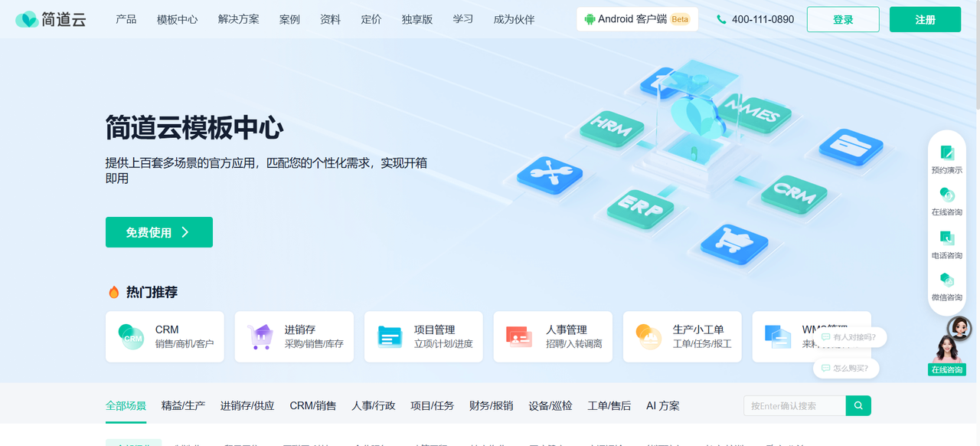Click the HRM tile in hero illustration
Viewport: 980px width, 446px height.
click(612, 129)
